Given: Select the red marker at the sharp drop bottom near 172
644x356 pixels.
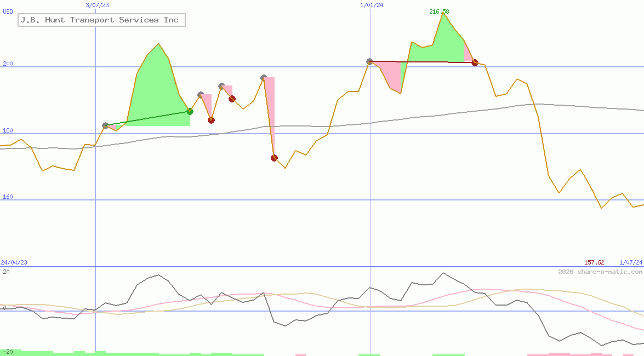Looking at the screenshot, I should 274,158.
